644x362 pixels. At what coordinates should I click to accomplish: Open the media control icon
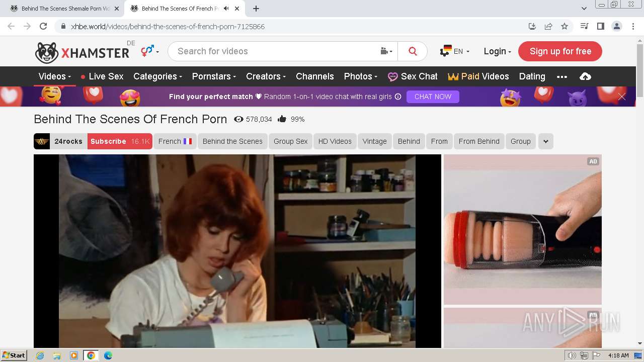[x=584, y=26]
